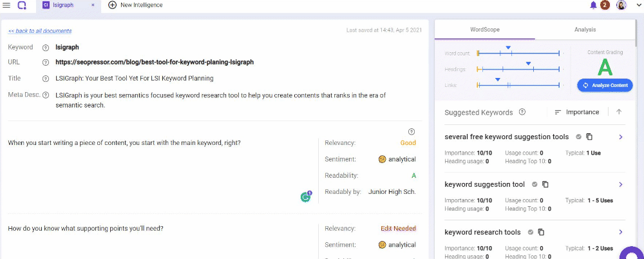644x259 pixels.
Task: Click the app logo icon
Action: (22, 5)
